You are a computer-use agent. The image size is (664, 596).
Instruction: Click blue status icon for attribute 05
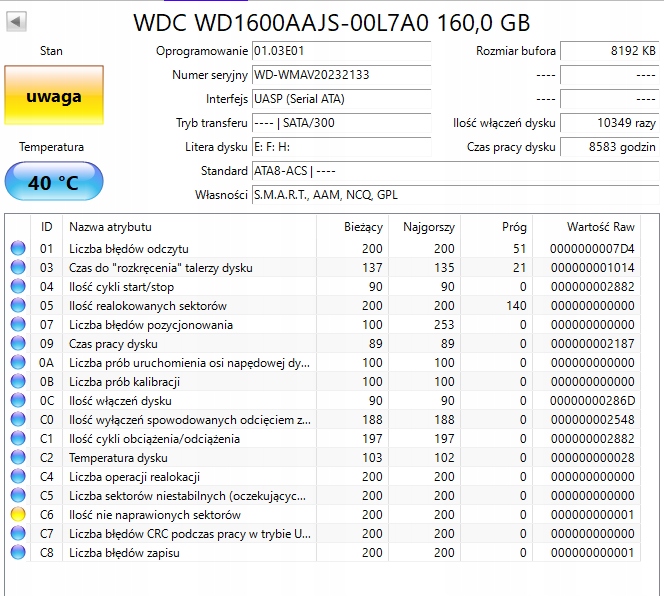click(18, 306)
